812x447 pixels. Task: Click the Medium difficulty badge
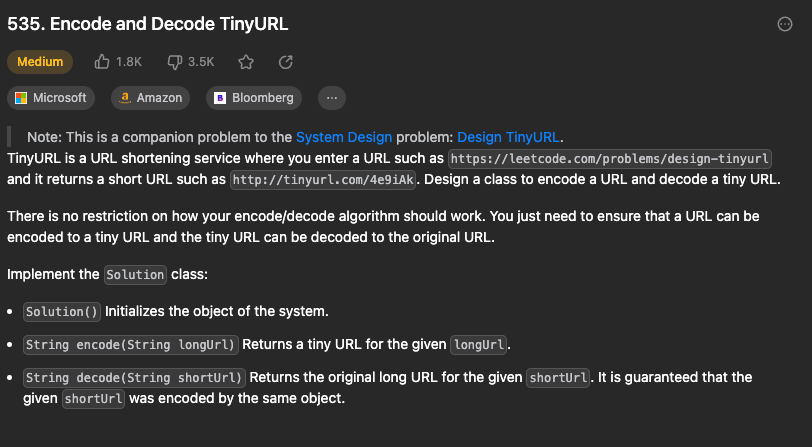click(40, 62)
